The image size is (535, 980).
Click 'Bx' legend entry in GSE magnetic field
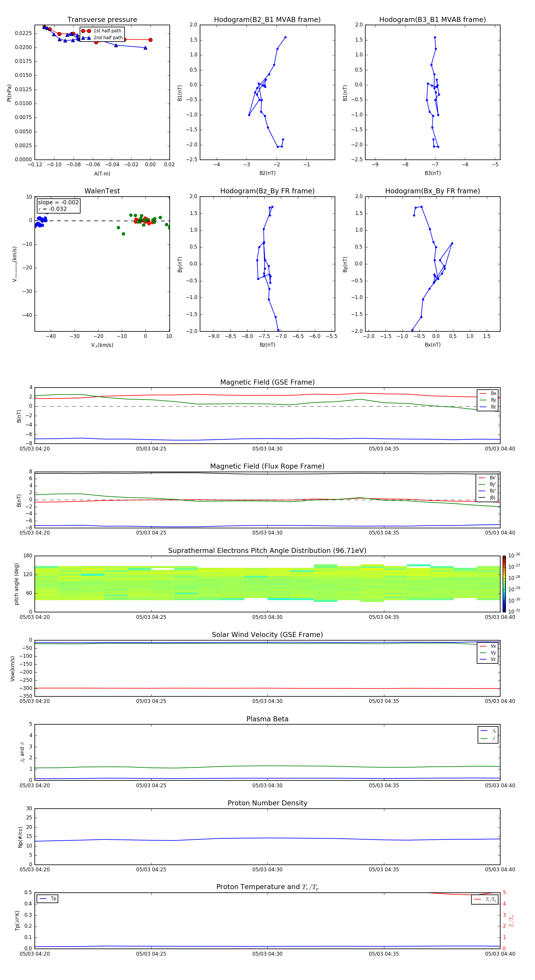click(488, 393)
